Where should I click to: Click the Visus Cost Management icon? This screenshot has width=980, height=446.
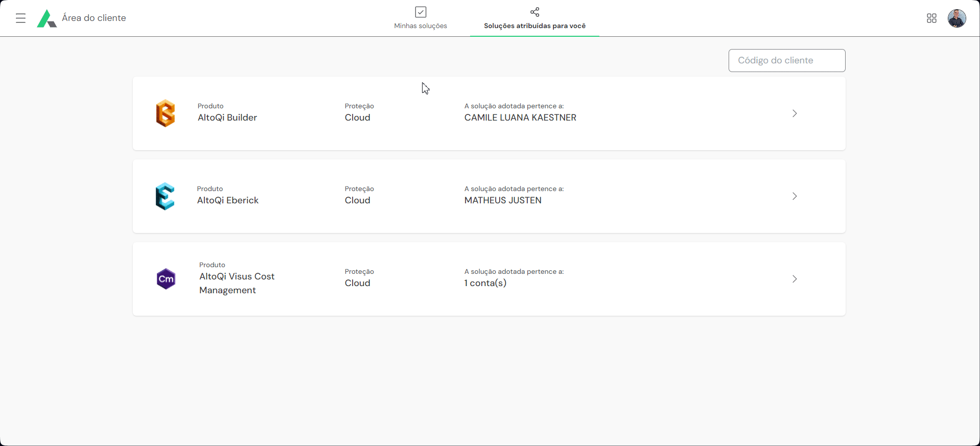[166, 279]
